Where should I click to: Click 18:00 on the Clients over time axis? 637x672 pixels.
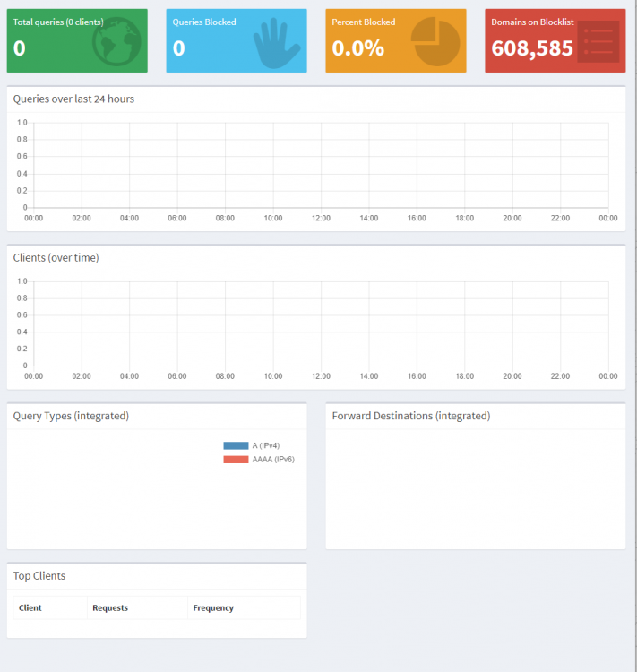point(465,376)
